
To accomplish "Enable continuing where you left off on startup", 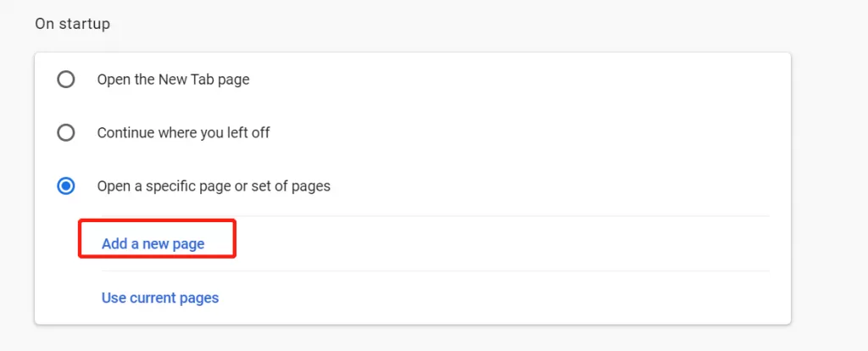I will coord(65,133).
